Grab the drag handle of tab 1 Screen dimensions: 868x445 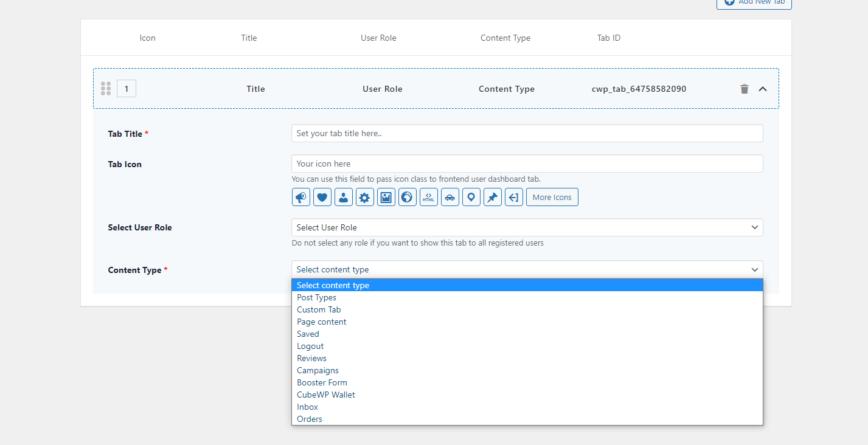click(106, 89)
